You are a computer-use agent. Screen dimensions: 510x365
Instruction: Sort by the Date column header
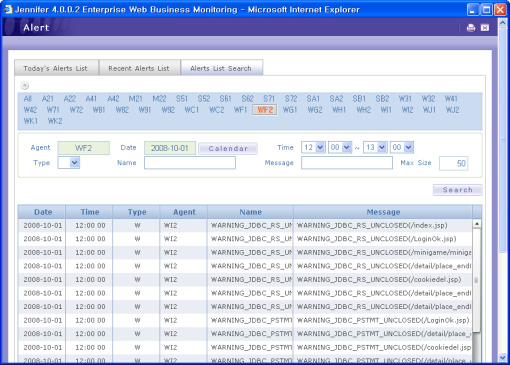[x=42, y=212]
